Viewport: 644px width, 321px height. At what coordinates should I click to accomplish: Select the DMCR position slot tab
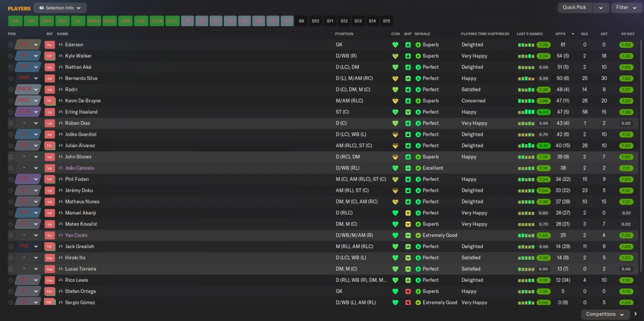pos(94,21)
